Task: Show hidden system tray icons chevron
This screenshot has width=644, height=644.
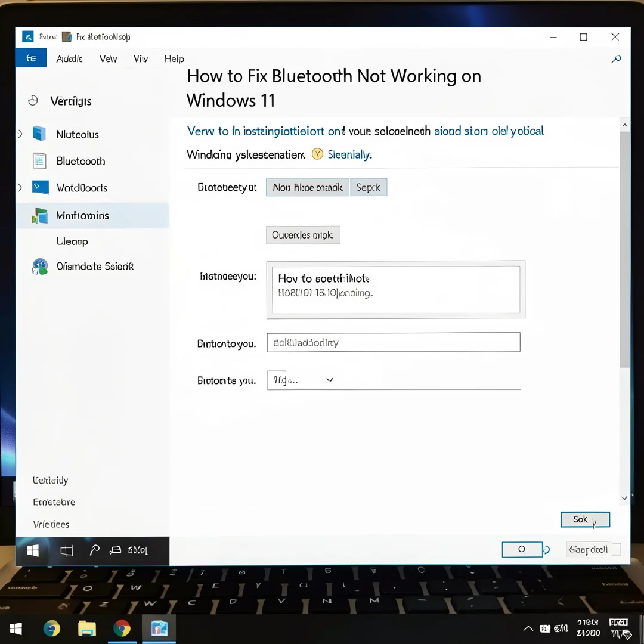Action: point(528,628)
